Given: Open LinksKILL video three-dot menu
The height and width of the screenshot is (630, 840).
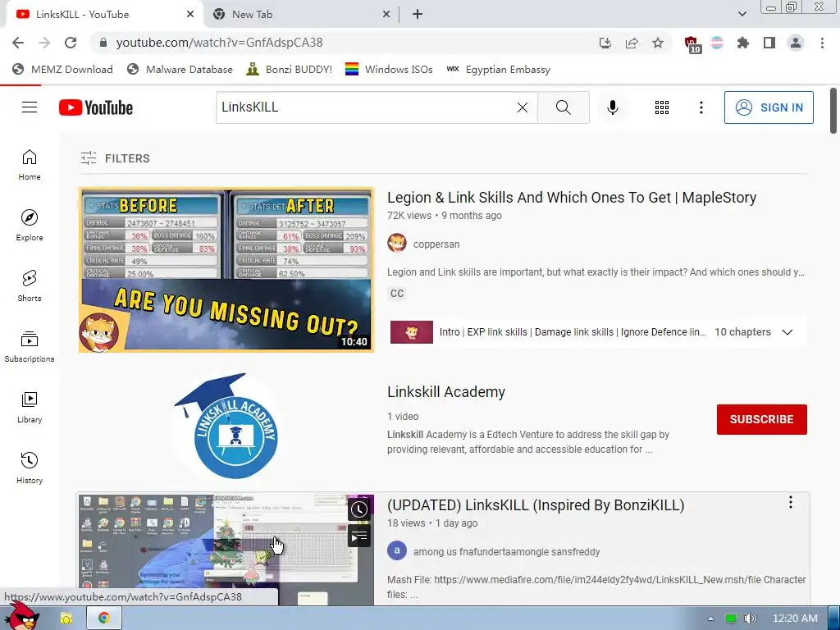Looking at the screenshot, I should [790, 503].
